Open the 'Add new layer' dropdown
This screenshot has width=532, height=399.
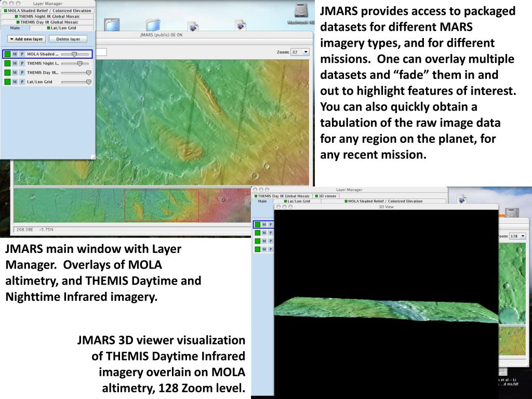[26, 39]
